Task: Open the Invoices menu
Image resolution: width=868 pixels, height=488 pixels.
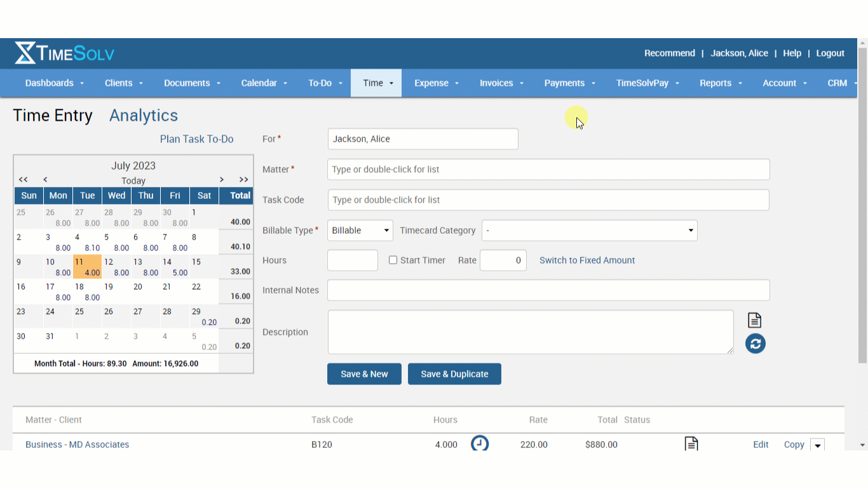Action: 501,83
